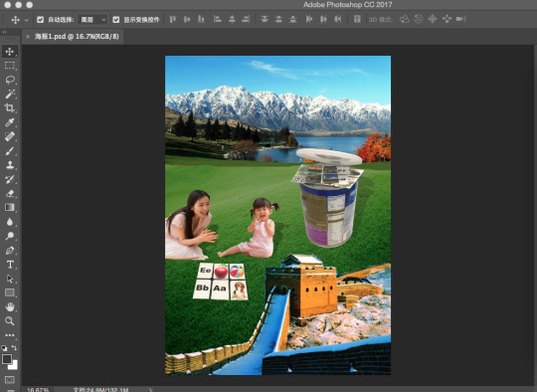Switch to the 海报1.psd document tab
Viewport: 537px width, 392px height.
click(77, 37)
